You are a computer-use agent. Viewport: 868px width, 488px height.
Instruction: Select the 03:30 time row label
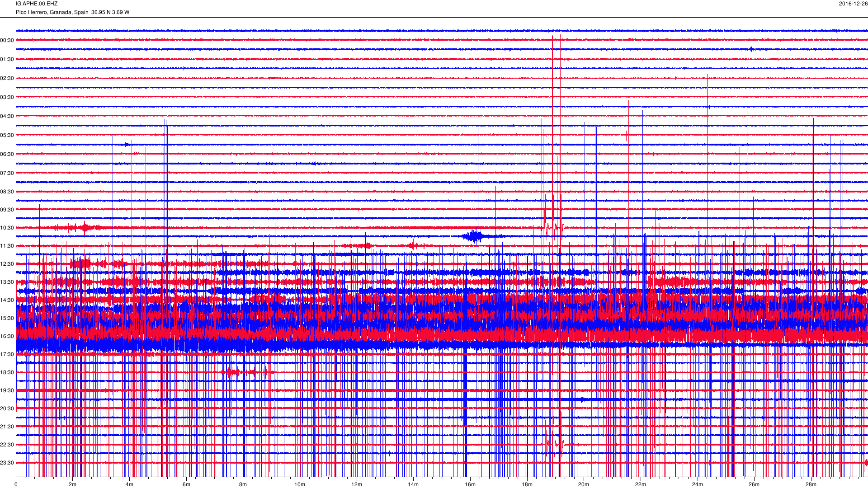tap(7, 97)
